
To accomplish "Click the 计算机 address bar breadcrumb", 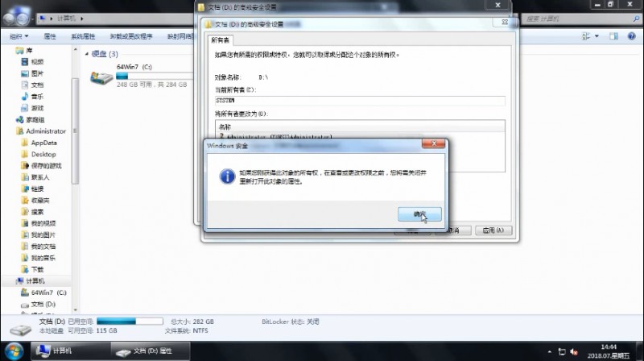I will 66,19.
